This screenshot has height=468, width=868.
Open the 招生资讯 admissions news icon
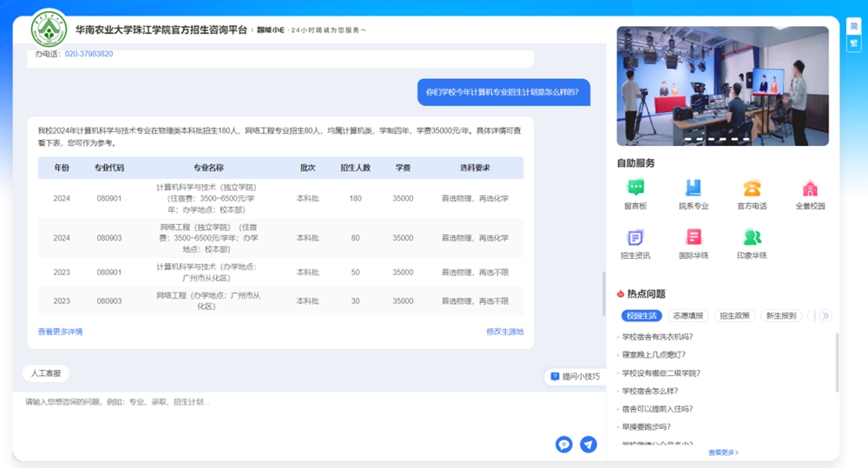(x=635, y=238)
